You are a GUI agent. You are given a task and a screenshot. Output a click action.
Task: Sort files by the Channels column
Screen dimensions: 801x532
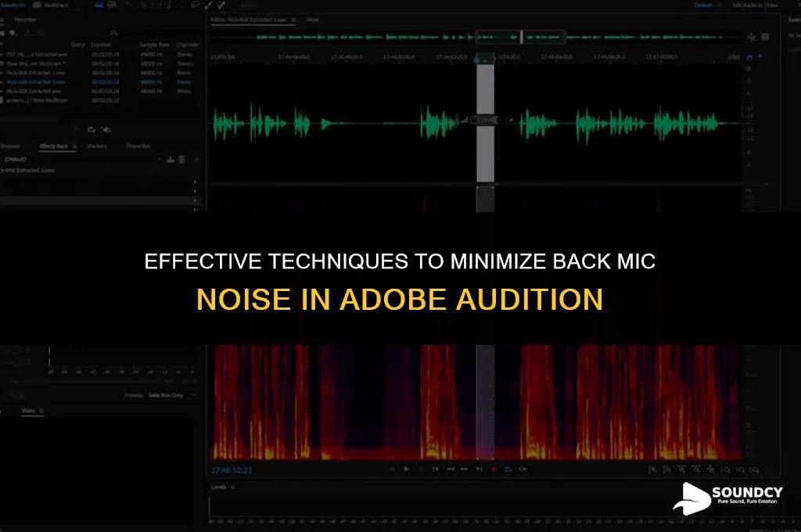[187, 45]
